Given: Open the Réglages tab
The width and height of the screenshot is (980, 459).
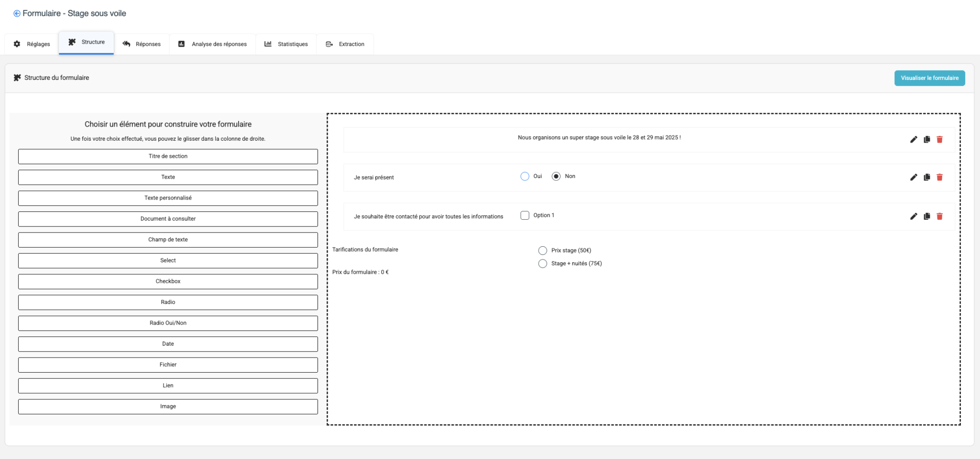Looking at the screenshot, I should click(32, 44).
